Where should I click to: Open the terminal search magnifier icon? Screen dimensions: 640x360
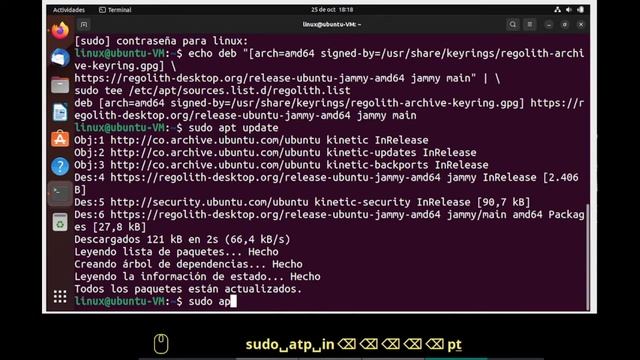coord(513,24)
